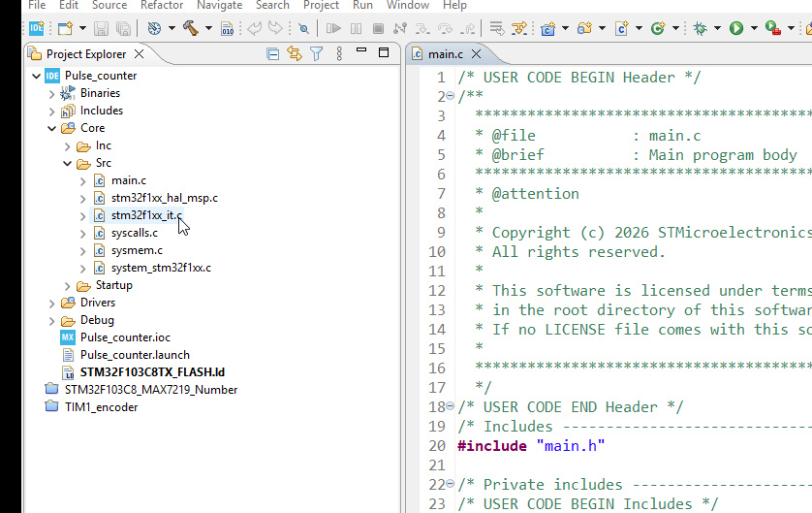Click the Step Return icon
The image size is (812, 513).
coord(468,28)
